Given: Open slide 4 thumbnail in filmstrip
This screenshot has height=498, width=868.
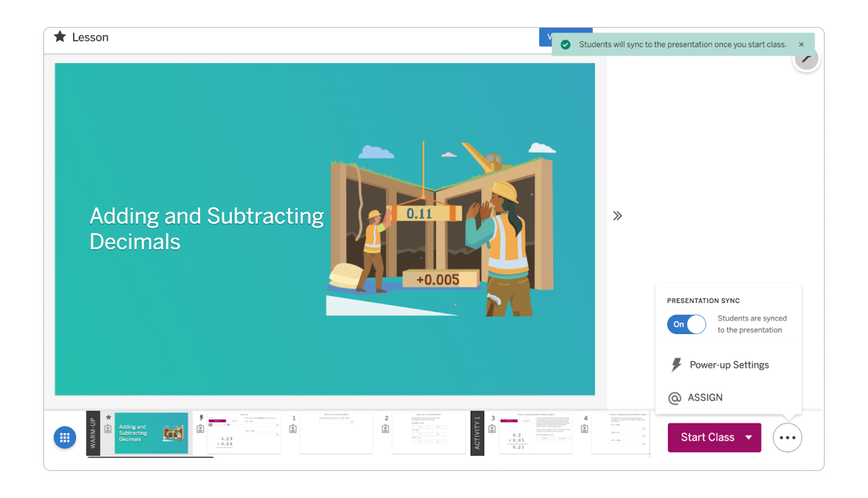Looking at the screenshot, I should coord(620,433).
